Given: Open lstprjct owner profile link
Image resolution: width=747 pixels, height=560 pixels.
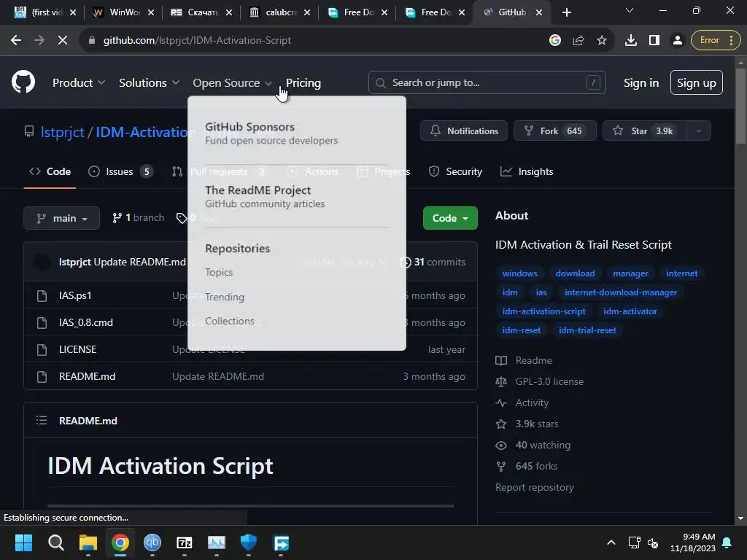Looking at the screenshot, I should (x=63, y=132).
